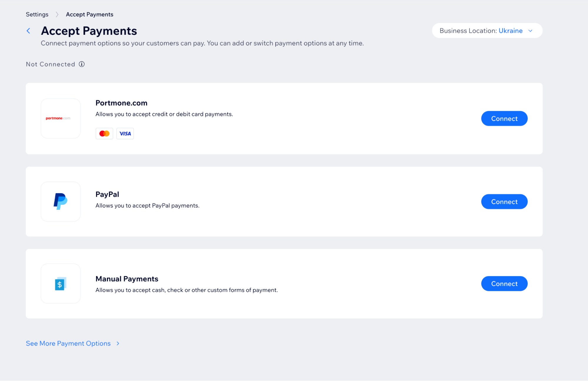Click the Accept Payments page heading

(89, 31)
